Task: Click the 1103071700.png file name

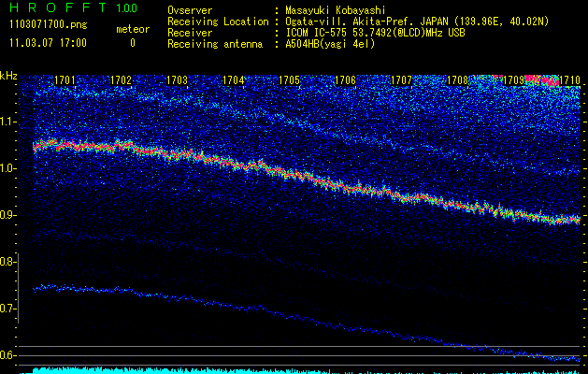Action: [47, 25]
